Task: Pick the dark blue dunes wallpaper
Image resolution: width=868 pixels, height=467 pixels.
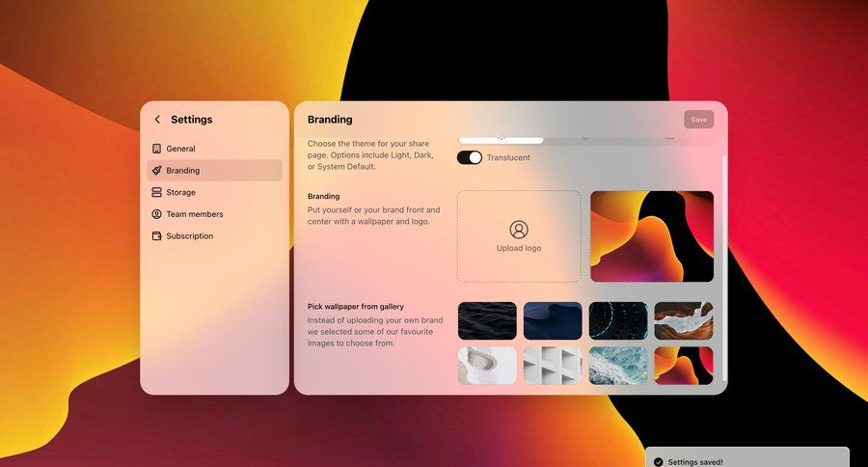Action: tap(553, 320)
